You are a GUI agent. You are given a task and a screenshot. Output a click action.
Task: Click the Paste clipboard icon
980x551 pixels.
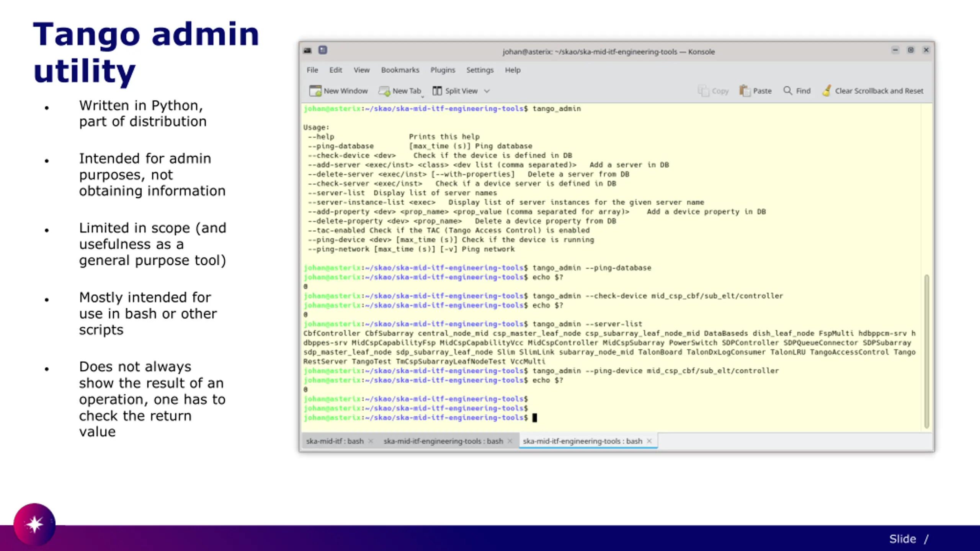(x=745, y=91)
